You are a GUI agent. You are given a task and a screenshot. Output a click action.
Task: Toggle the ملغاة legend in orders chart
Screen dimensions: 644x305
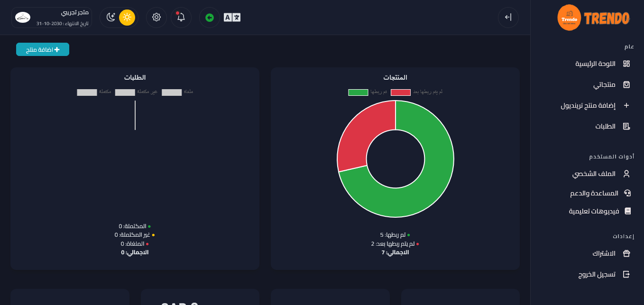click(x=172, y=92)
